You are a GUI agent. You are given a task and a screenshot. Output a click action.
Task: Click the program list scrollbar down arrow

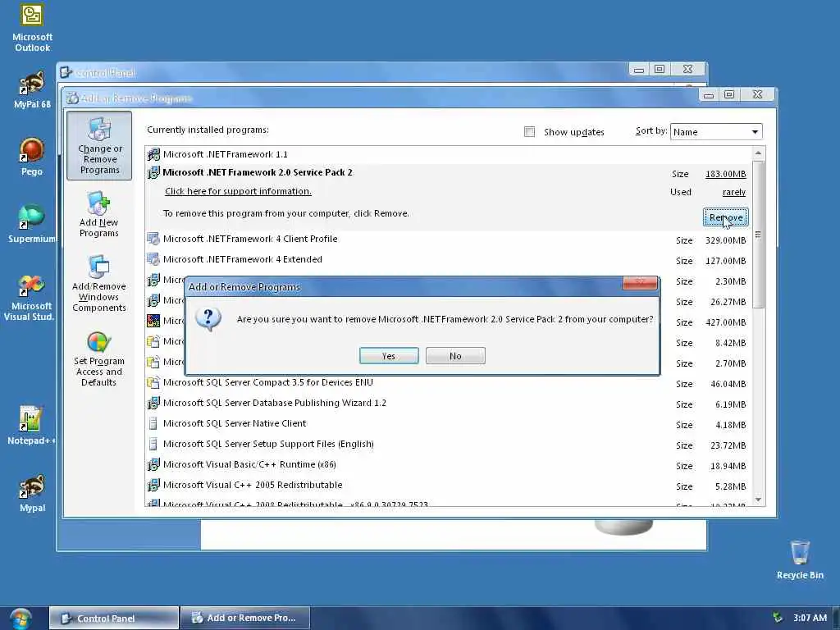(758, 500)
